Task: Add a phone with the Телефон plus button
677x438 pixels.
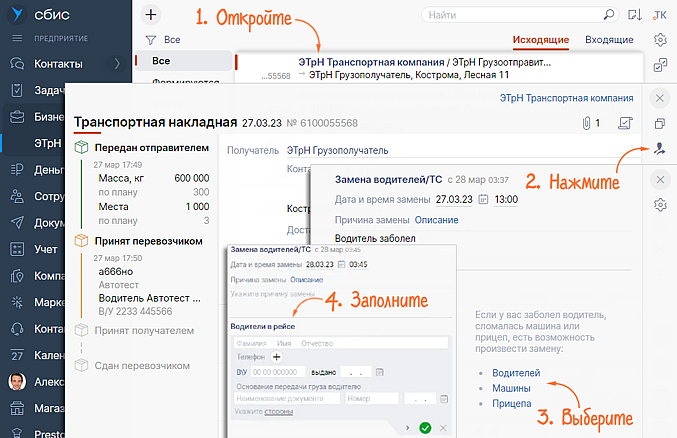Action: coord(276,356)
